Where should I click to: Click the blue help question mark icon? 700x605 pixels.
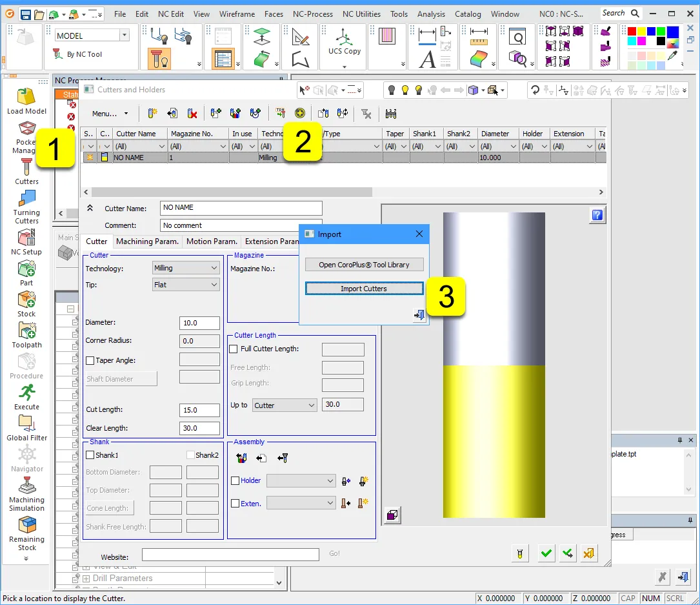coord(597,216)
